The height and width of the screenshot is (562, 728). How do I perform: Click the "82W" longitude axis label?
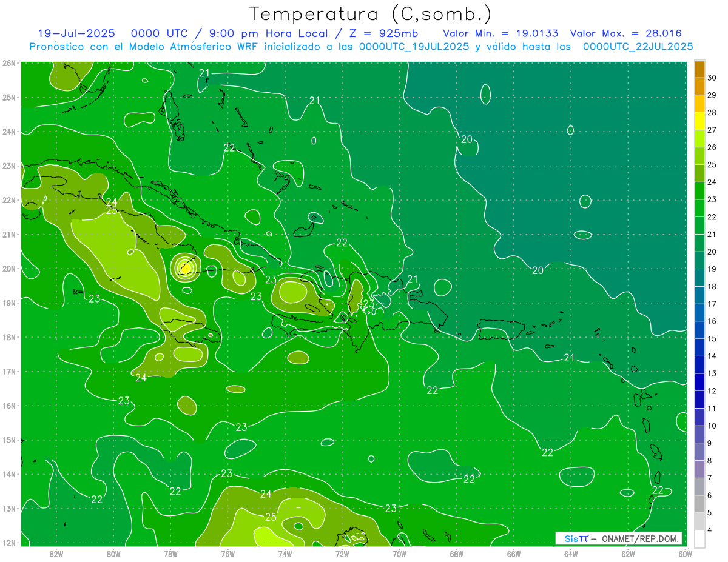tap(56, 553)
